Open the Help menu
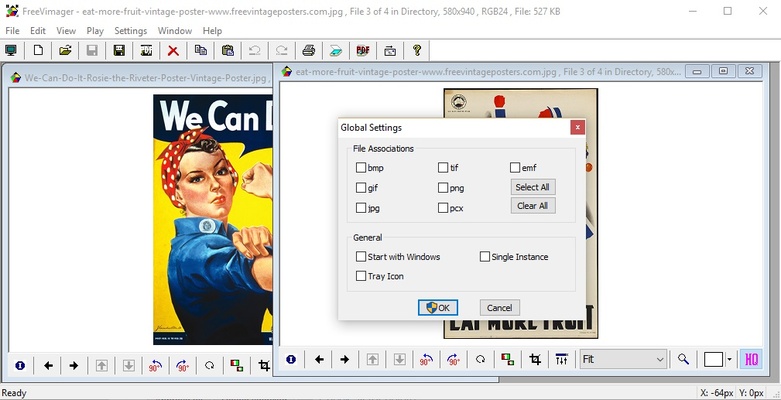 tap(212, 31)
